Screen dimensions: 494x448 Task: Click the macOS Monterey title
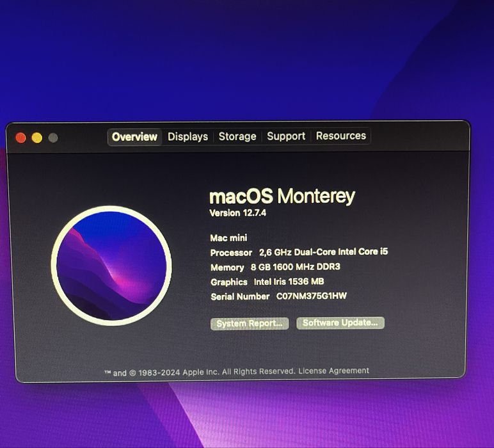[x=282, y=196]
